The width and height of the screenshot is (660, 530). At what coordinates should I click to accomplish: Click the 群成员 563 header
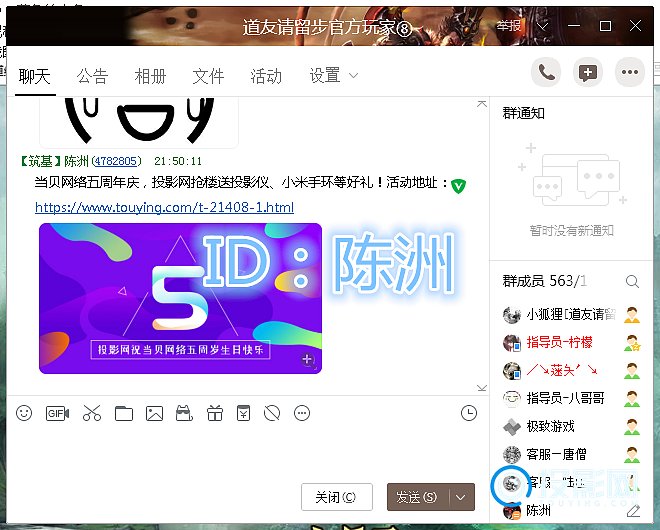(x=544, y=281)
